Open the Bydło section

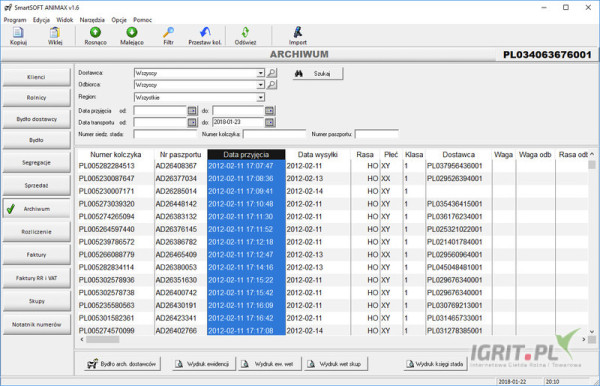pos(36,140)
